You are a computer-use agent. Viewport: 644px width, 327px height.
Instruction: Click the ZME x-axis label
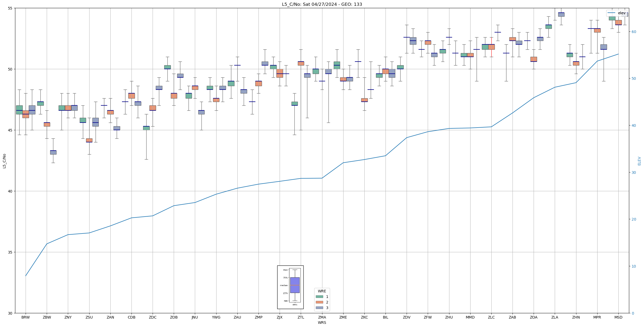pyautogui.click(x=343, y=317)
